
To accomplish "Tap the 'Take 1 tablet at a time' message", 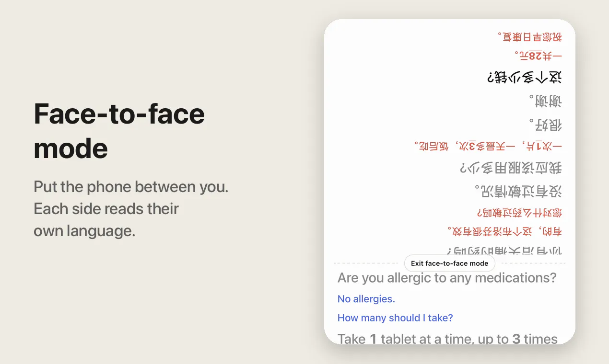I will [447, 339].
